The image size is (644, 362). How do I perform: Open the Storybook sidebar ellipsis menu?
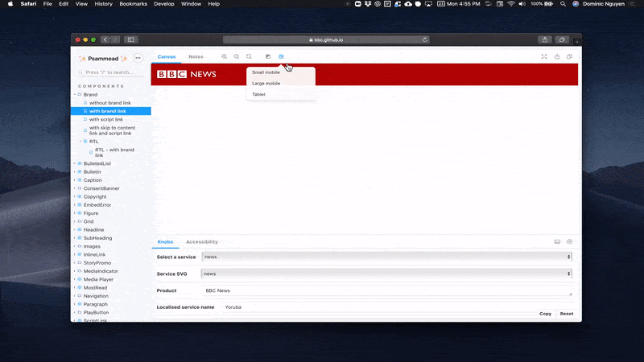pyautogui.click(x=138, y=58)
